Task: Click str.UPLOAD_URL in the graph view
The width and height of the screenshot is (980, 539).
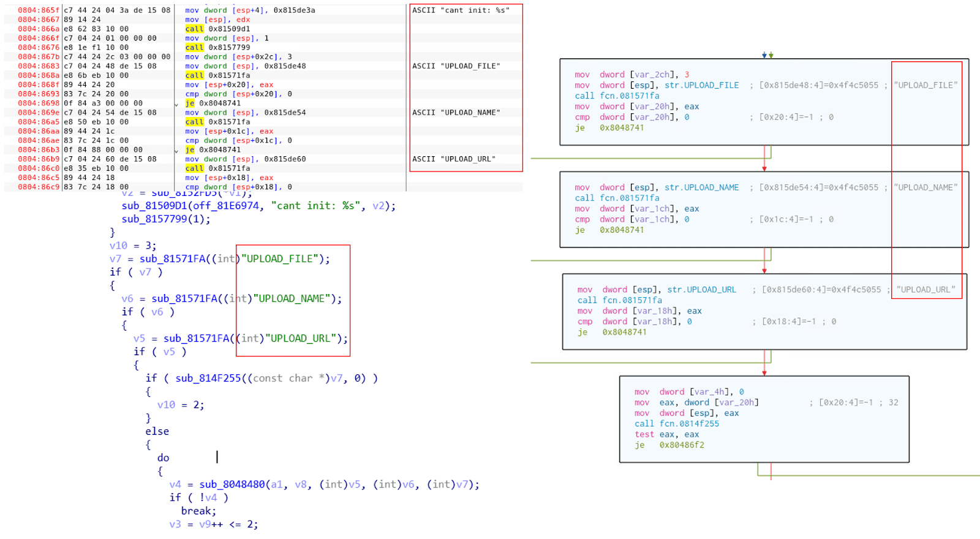Action: tap(702, 290)
